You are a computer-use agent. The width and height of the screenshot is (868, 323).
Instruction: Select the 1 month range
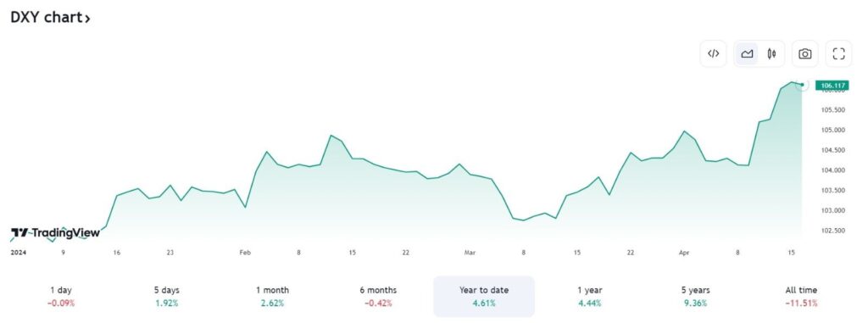pos(272,297)
